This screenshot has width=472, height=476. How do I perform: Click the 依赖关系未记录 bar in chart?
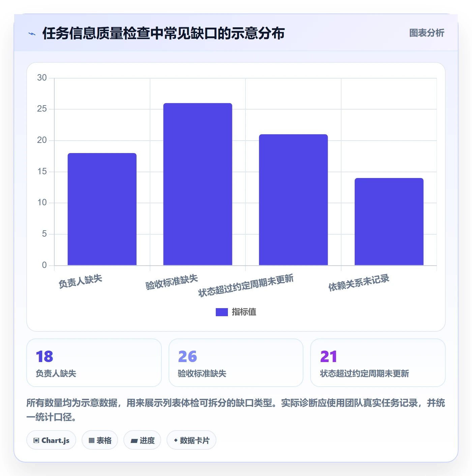tap(389, 221)
